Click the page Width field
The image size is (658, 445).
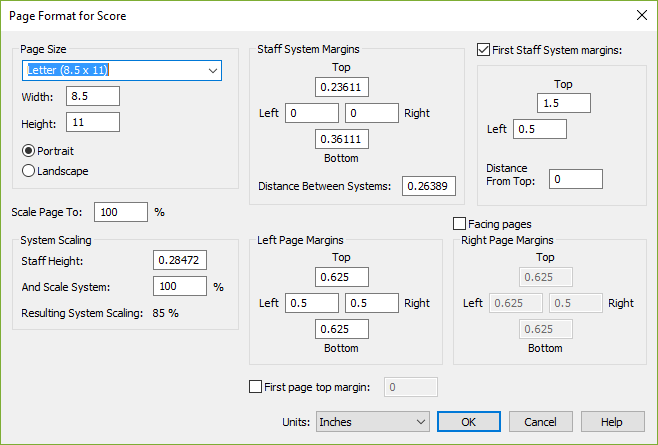(92, 96)
